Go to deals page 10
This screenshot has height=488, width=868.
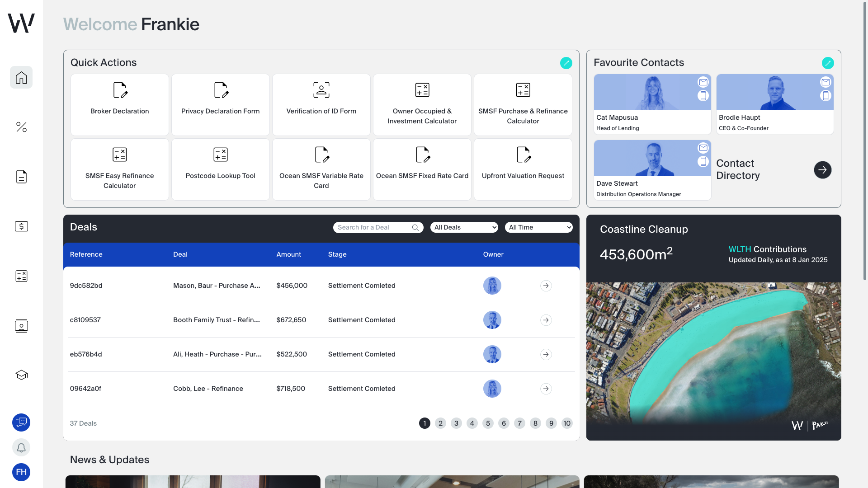567,423
